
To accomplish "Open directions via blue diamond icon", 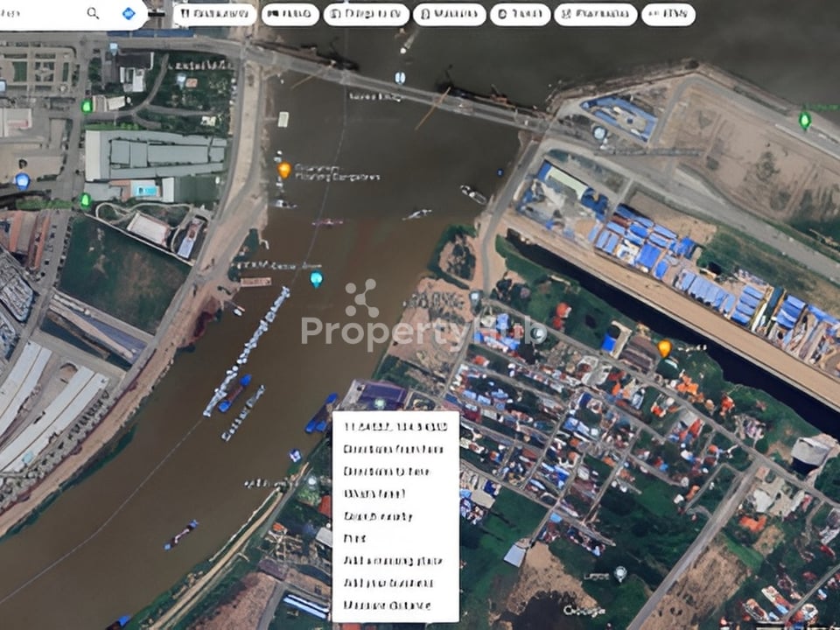I will [129, 13].
